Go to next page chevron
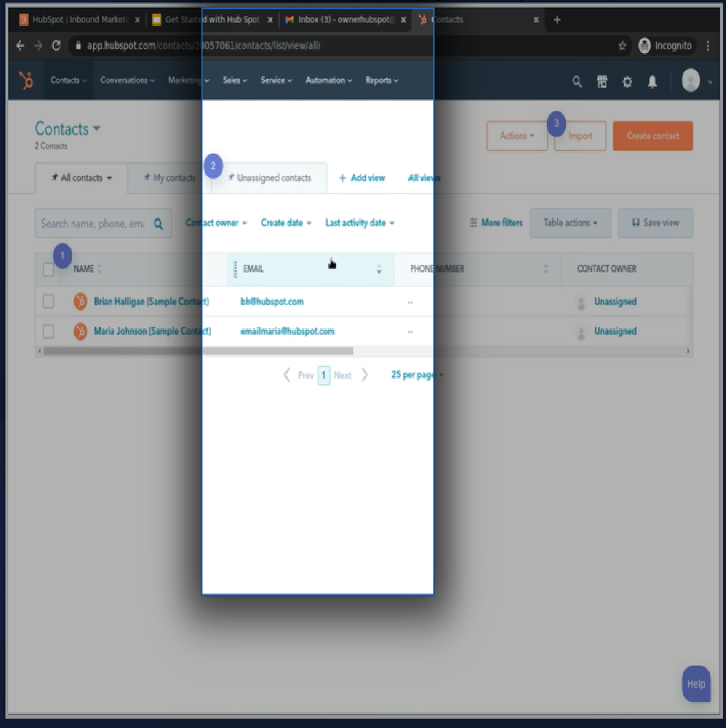Viewport: 728px width, 728px height. [x=365, y=375]
